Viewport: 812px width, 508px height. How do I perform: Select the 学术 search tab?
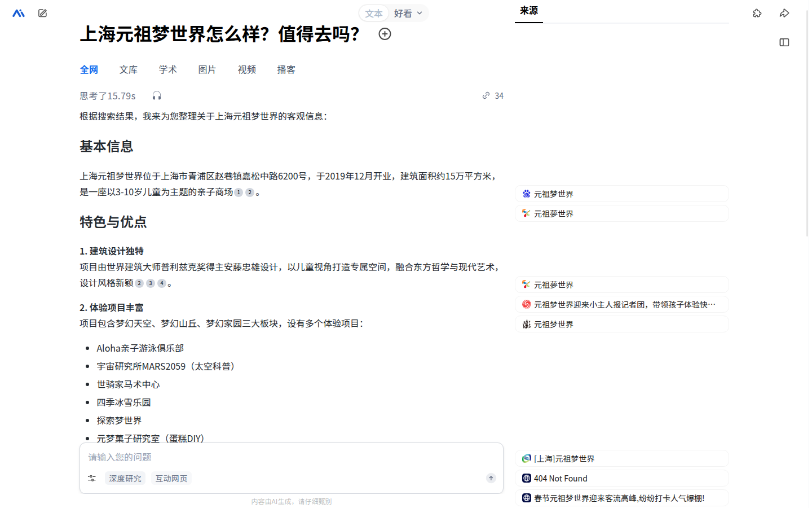(x=168, y=69)
